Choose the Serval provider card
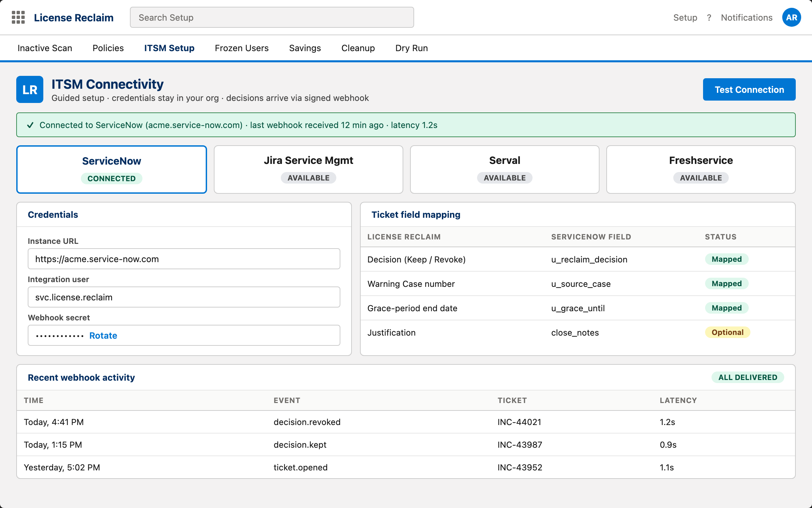Viewport: 812px width, 508px height. click(x=504, y=169)
